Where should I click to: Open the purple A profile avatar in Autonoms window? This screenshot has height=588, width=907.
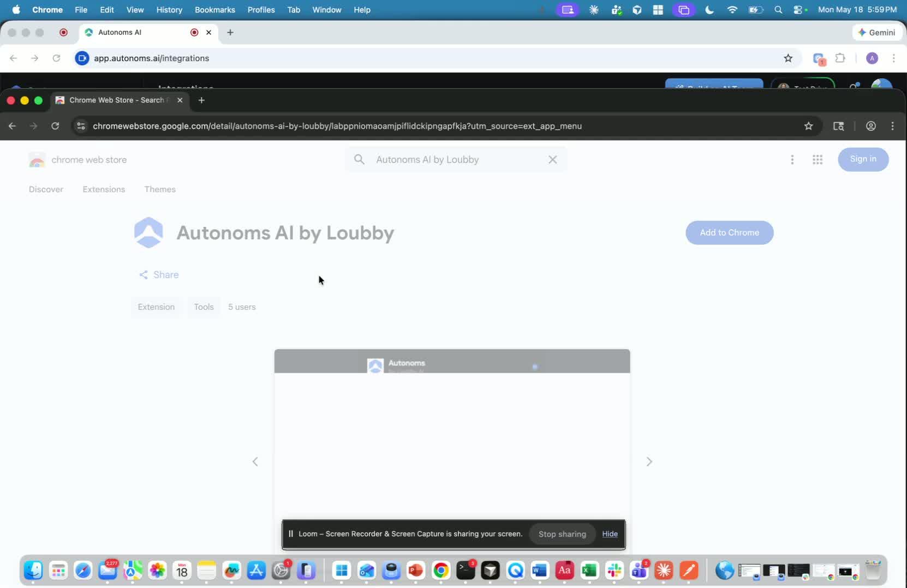click(872, 58)
